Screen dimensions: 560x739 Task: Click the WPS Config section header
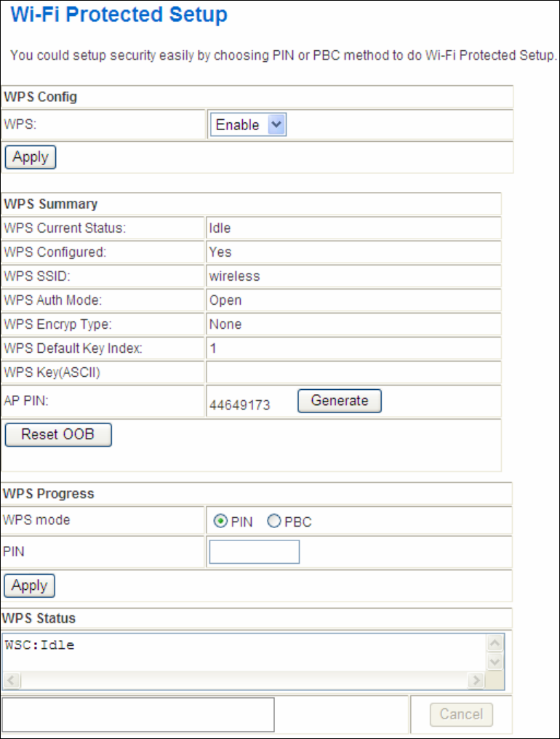[x=40, y=97]
